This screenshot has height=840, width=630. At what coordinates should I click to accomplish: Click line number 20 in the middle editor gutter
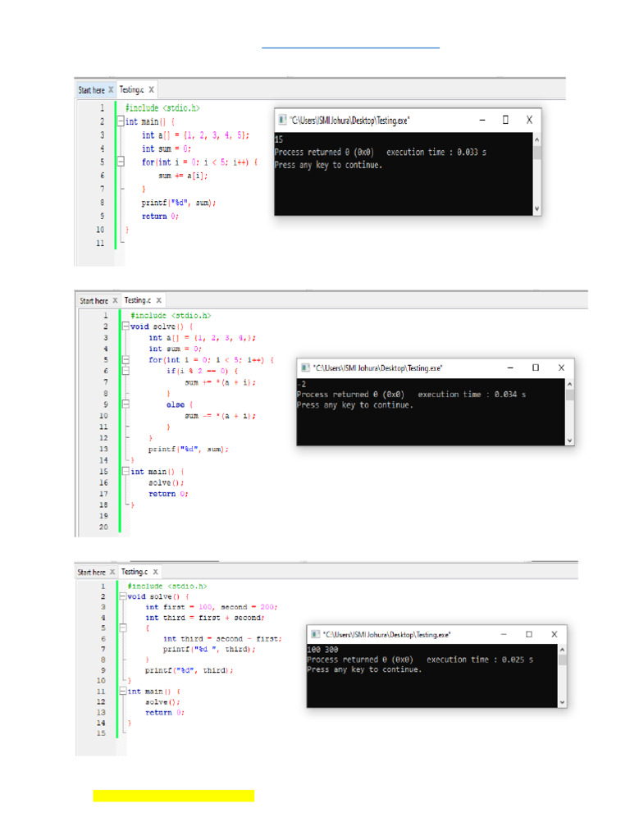(x=103, y=527)
